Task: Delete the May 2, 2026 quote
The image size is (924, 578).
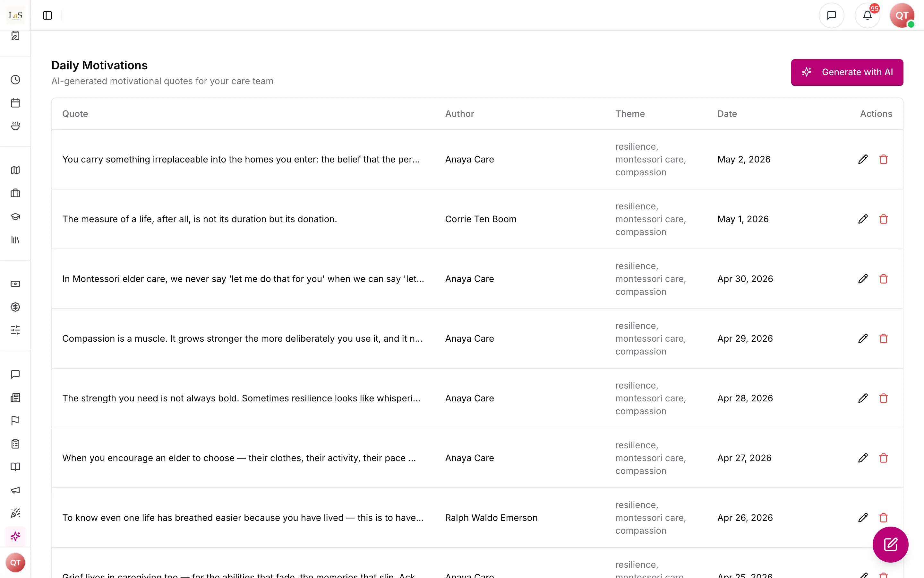Action: tap(884, 159)
